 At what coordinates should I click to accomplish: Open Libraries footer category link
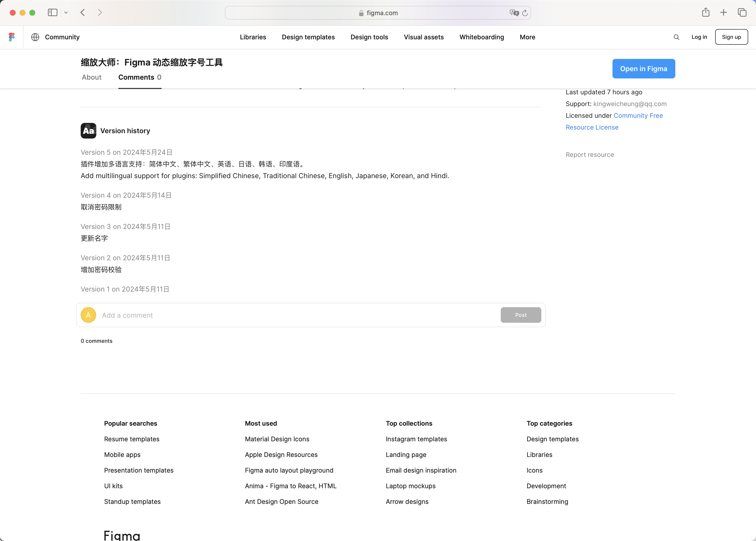[x=539, y=455]
